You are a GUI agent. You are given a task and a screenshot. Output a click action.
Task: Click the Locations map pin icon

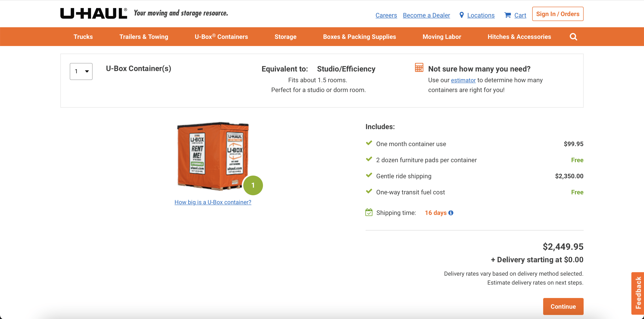tap(462, 15)
